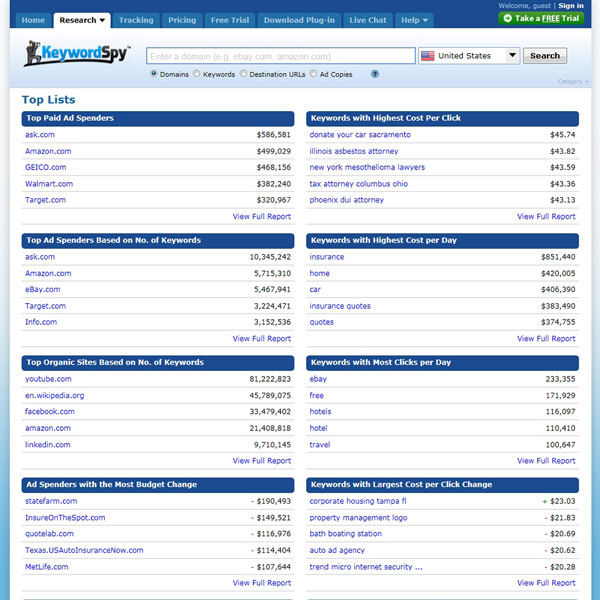Open InsureOnTheSpot.com link
Viewport: 600px width, 600px height.
pyautogui.click(x=65, y=517)
